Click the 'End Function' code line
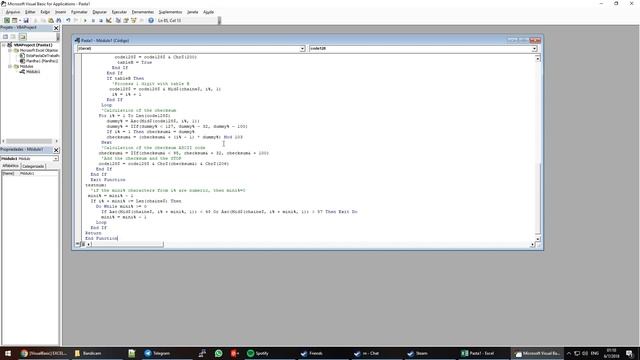Viewport: 640px width, 360px height. point(101,238)
